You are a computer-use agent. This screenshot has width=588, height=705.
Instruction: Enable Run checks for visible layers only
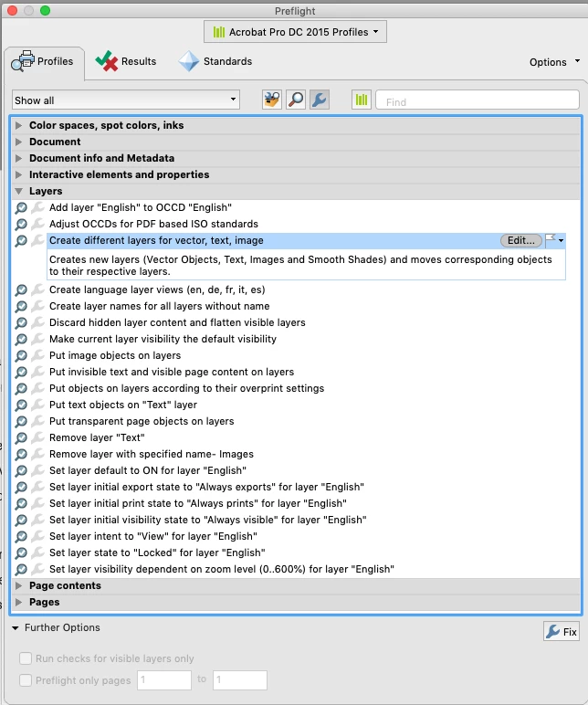(26, 658)
